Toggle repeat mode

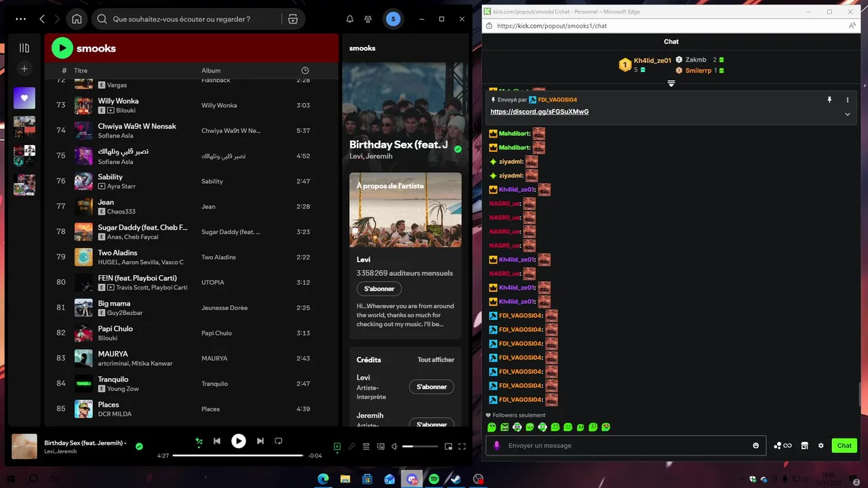coord(278,441)
